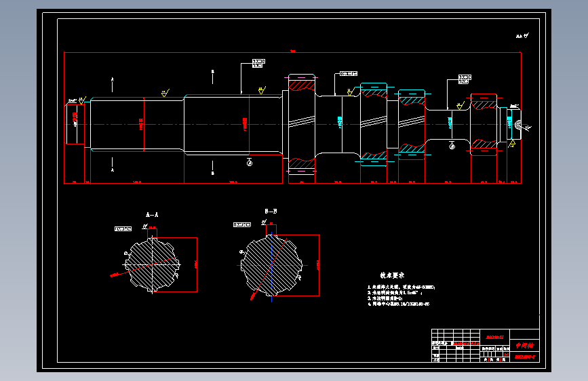Select the upper A cutting-plane arrow
The image size is (588, 381).
(x=112, y=84)
